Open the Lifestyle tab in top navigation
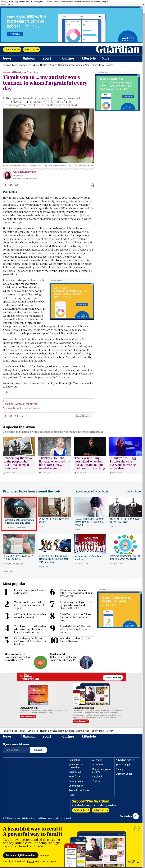 click(x=89, y=58)
